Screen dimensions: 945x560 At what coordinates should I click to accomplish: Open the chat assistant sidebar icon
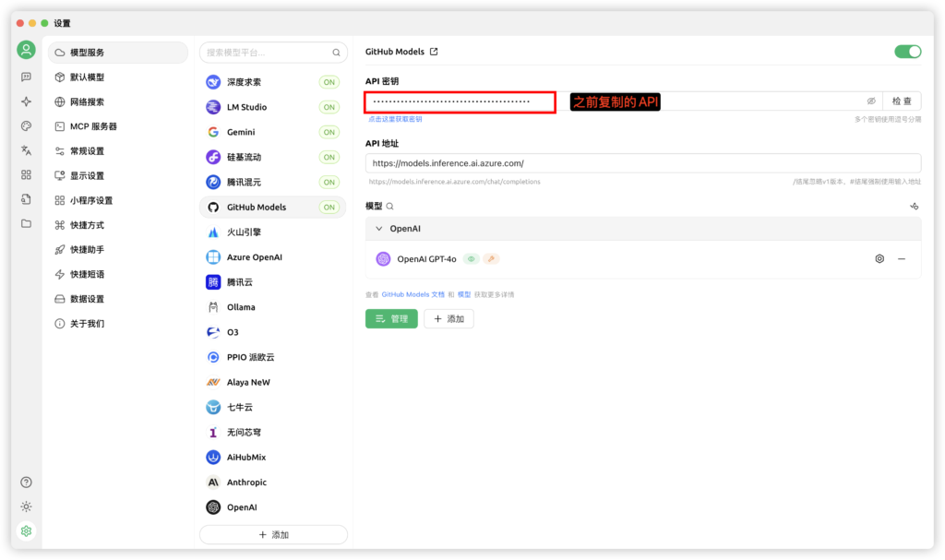[26, 77]
